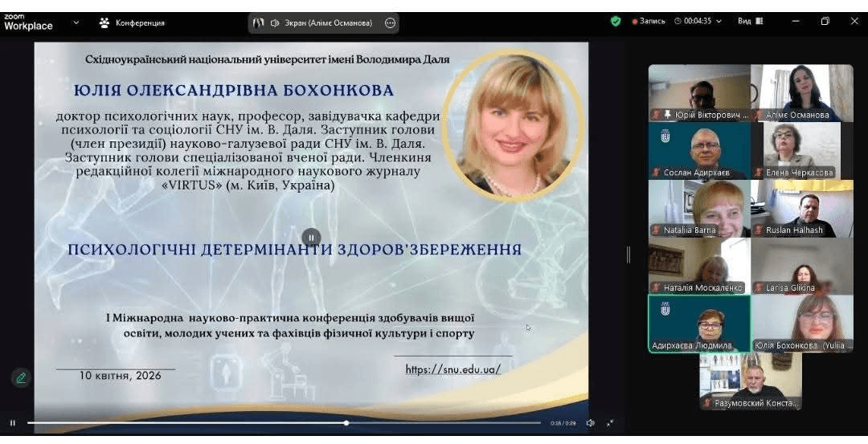Click the speaker portrait photo on slide

click(513, 125)
